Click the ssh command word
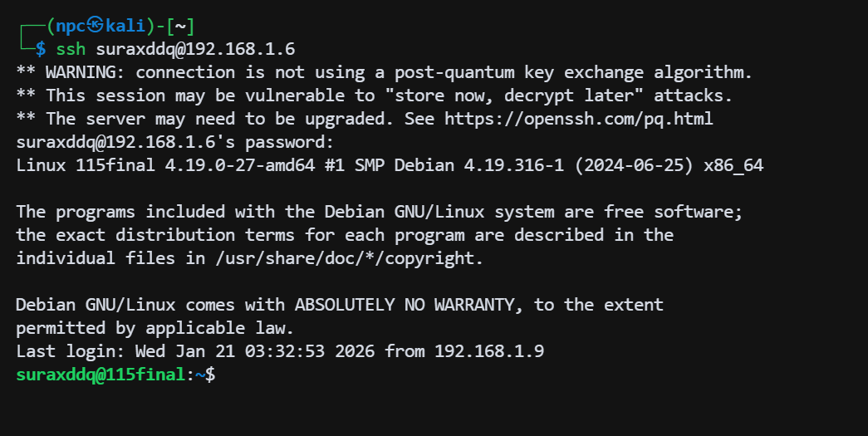The width and height of the screenshot is (868, 436). (x=71, y=49)
